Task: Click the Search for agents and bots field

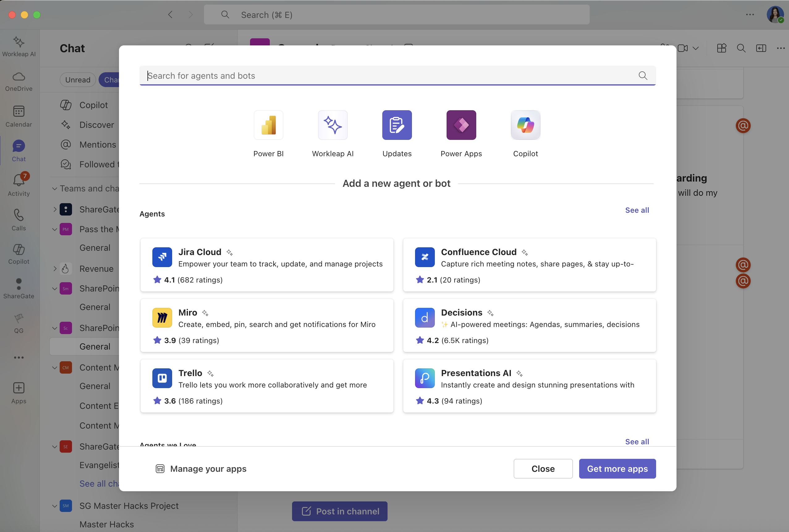Action: (390, 75)
